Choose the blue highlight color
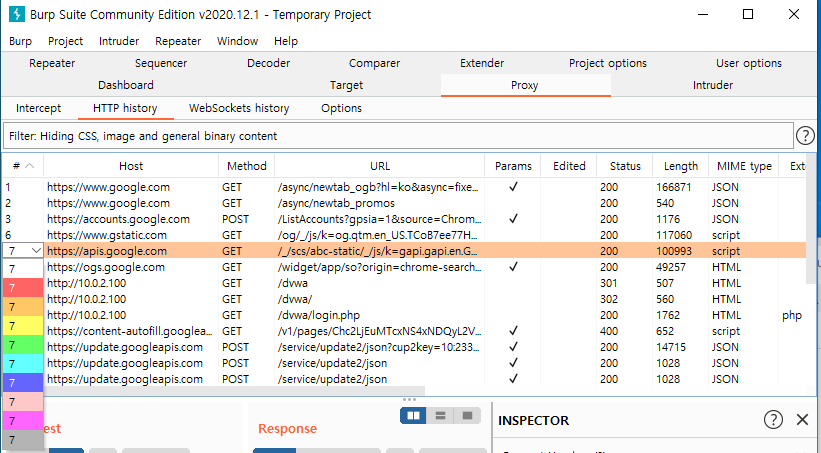 click(x=23, y=382)
